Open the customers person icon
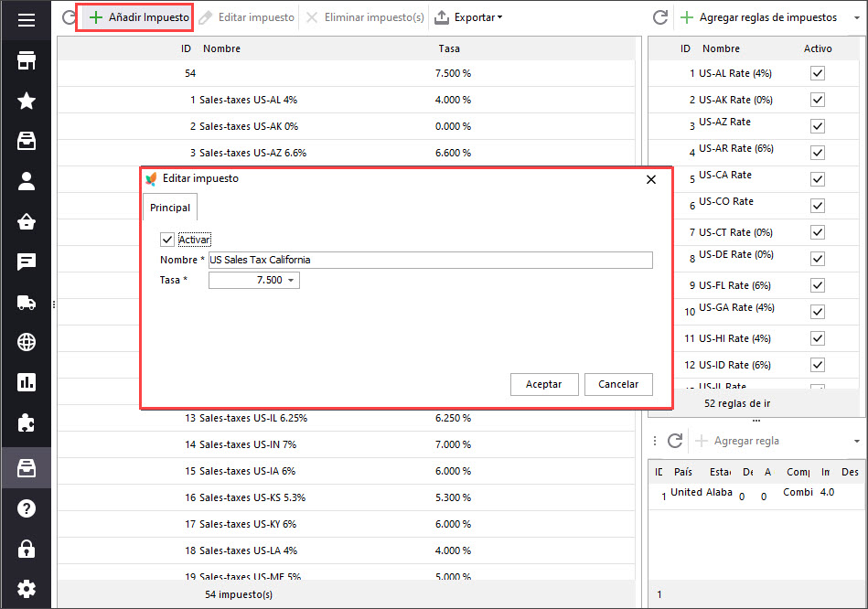Image resolution: width=868 pixels, height=609 pixels. 26,181
